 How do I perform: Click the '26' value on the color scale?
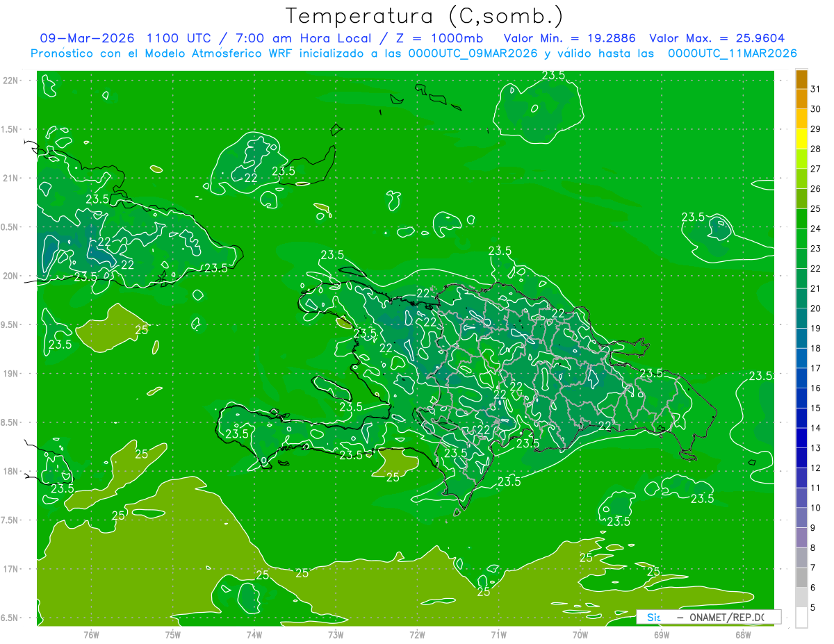(815, 188)
